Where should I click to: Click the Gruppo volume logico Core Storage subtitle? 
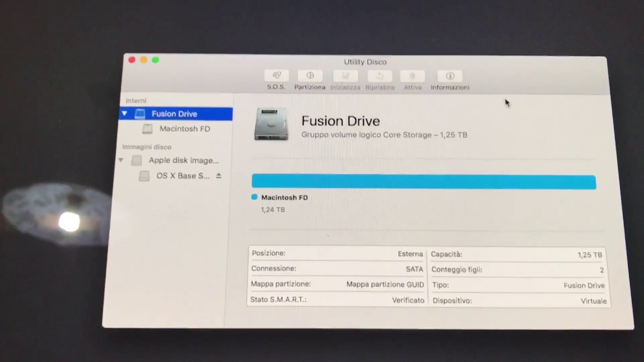click(x=384, y=135)
